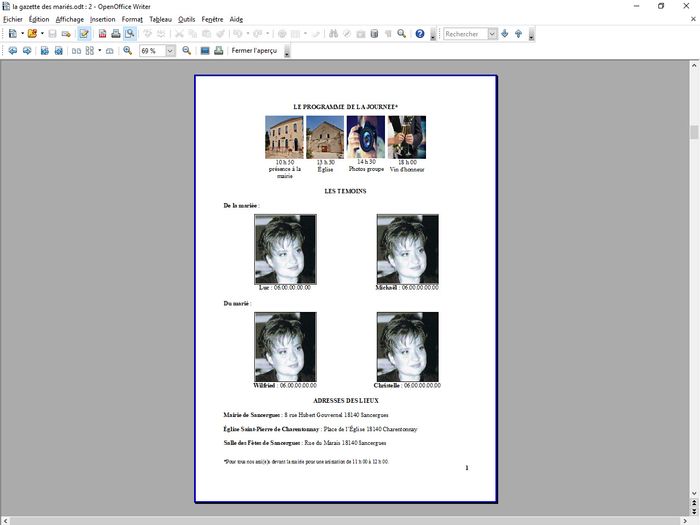Click the vertical scrollbar down arrow

pos(694,493)
